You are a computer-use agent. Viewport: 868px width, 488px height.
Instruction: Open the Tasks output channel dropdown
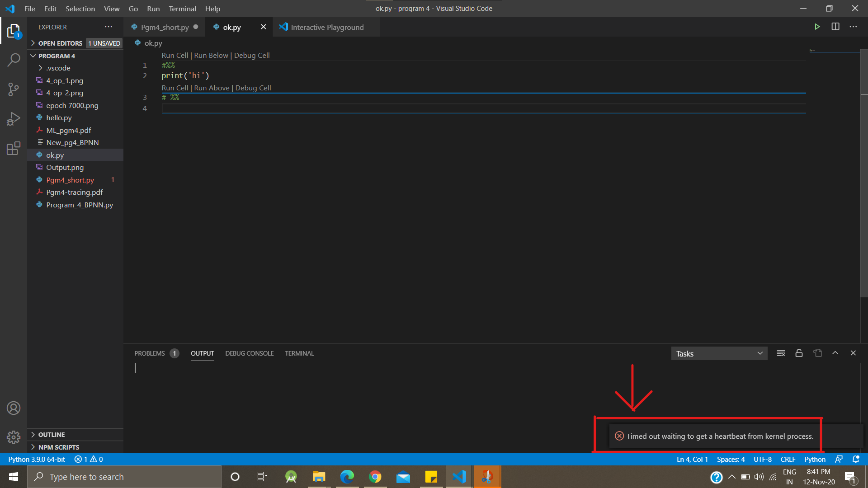pyautogui.click(x=719, y=354)
